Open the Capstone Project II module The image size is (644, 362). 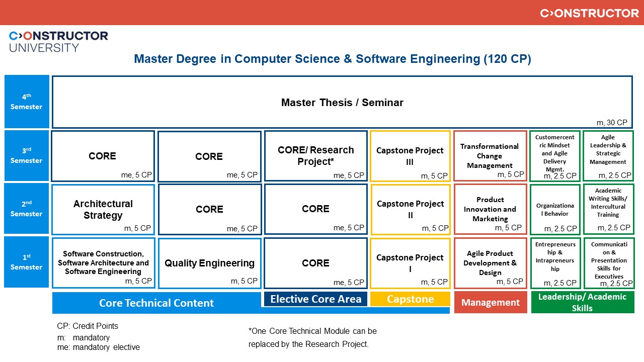pyautogui.click(x=411, y=209)
